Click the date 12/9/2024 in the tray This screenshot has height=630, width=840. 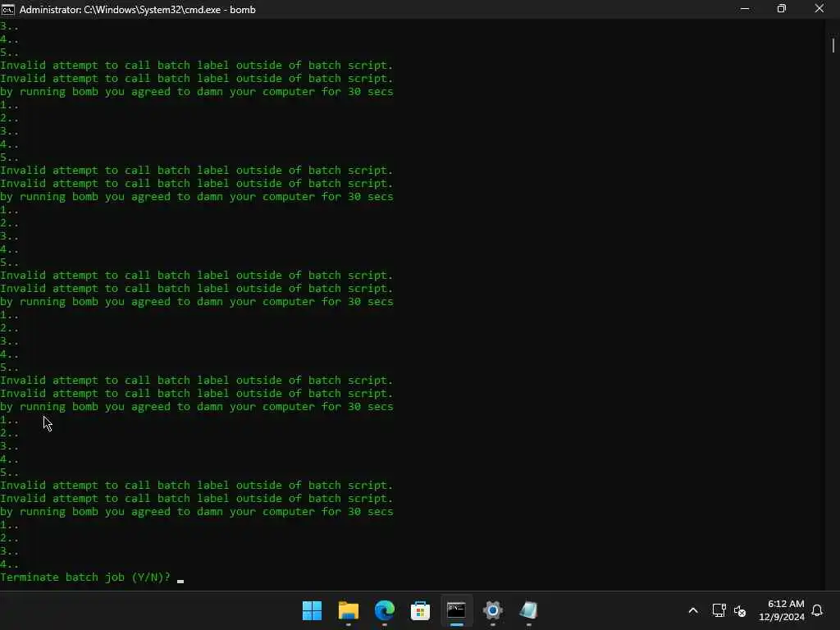coord(782,617)
